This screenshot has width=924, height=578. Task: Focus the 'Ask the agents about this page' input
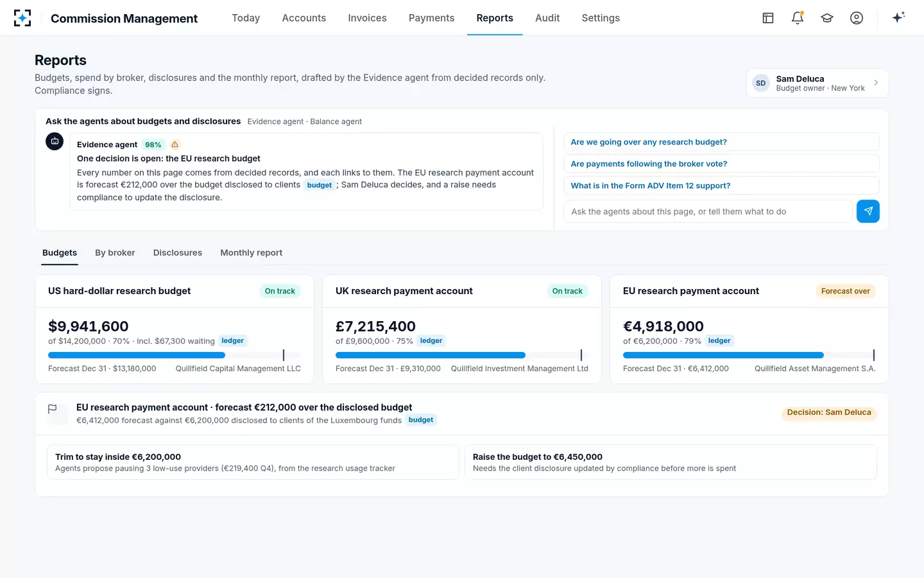708,211
